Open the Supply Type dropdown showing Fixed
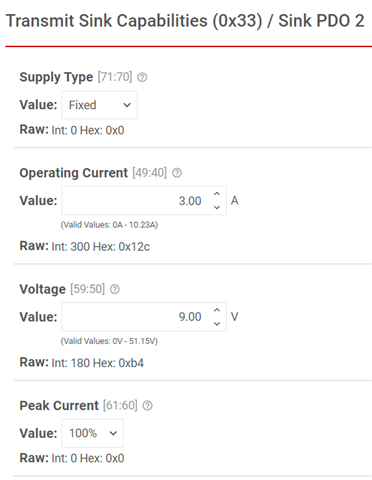This screenshot has width=372, height=480. tap(100, 105)
